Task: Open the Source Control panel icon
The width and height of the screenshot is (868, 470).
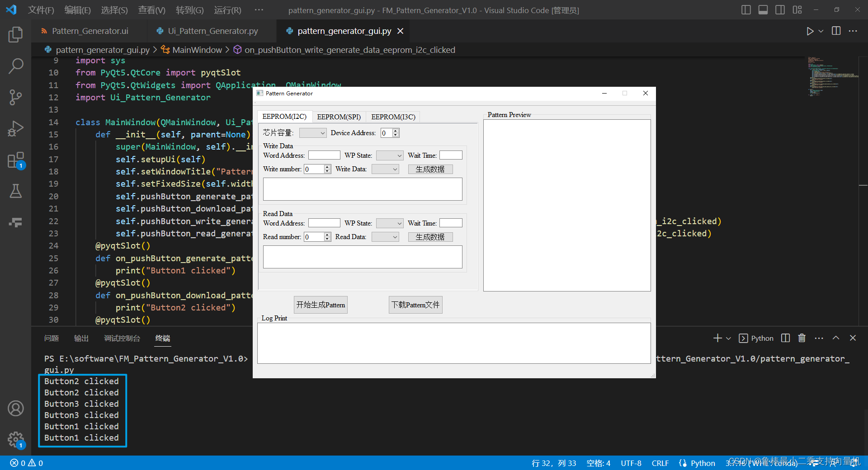Action: click(x=16, y=97)
